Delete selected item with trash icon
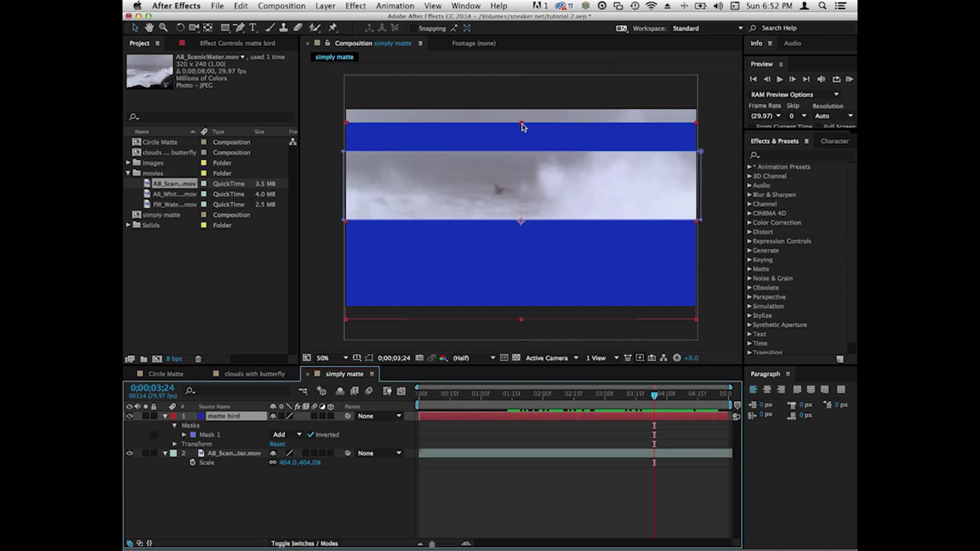980x551 pixels. tap(198, 359)
